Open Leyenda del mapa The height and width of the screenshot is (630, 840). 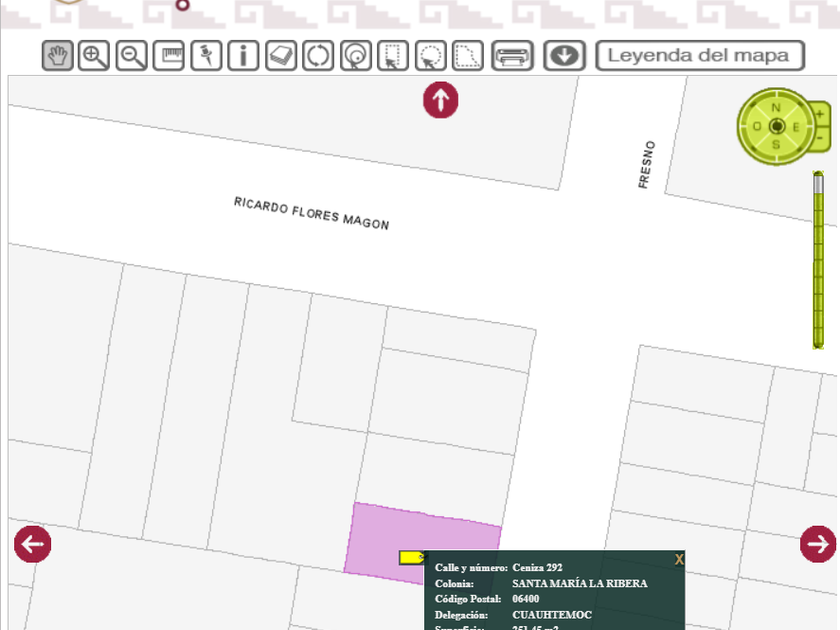point(700,56)
